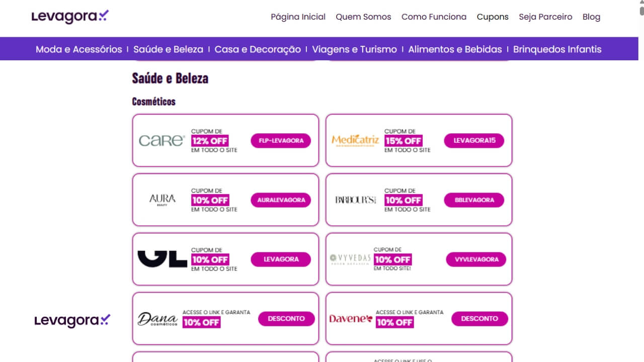
Task: Click the Cosméticos subheading
Action: point(154,102)
